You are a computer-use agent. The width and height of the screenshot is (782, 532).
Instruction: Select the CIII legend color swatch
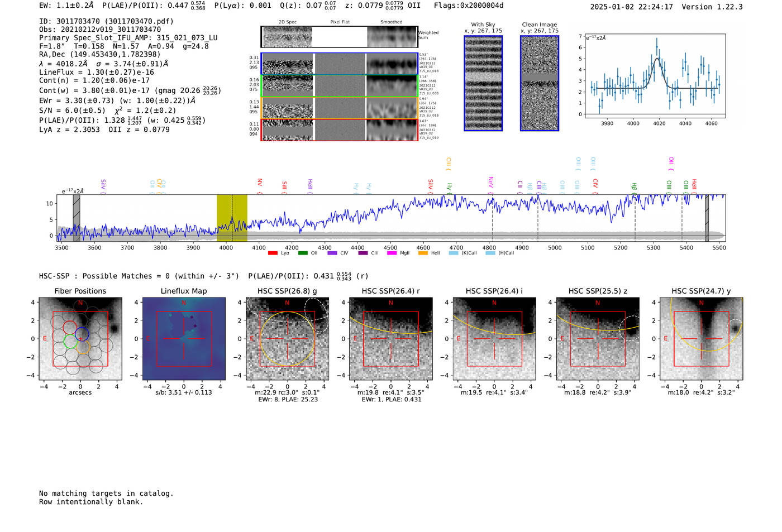click(x=363, y=253)
